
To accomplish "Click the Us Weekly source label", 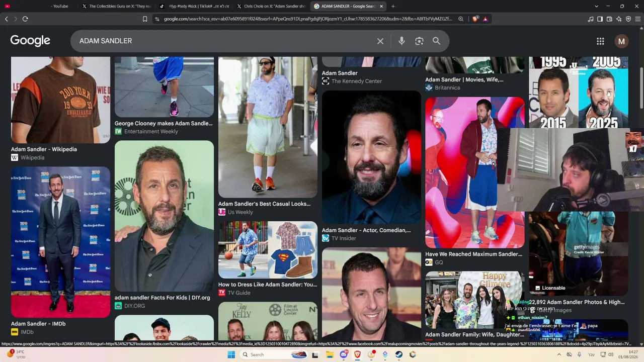I will point(240,212).
